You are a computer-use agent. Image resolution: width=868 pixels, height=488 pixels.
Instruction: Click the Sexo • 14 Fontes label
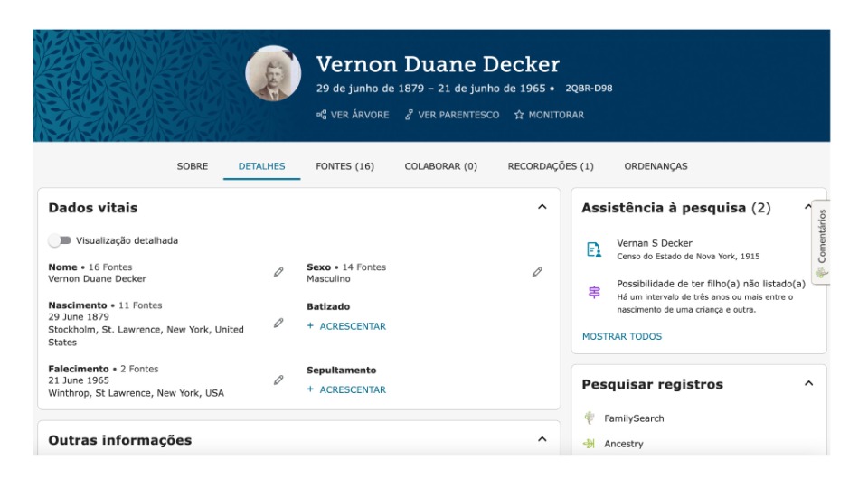[346, 267]
